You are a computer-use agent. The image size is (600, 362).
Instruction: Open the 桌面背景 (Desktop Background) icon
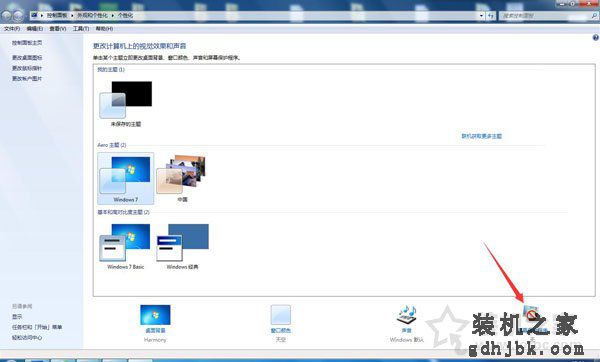pyautogui.click(x=155, y=315)
